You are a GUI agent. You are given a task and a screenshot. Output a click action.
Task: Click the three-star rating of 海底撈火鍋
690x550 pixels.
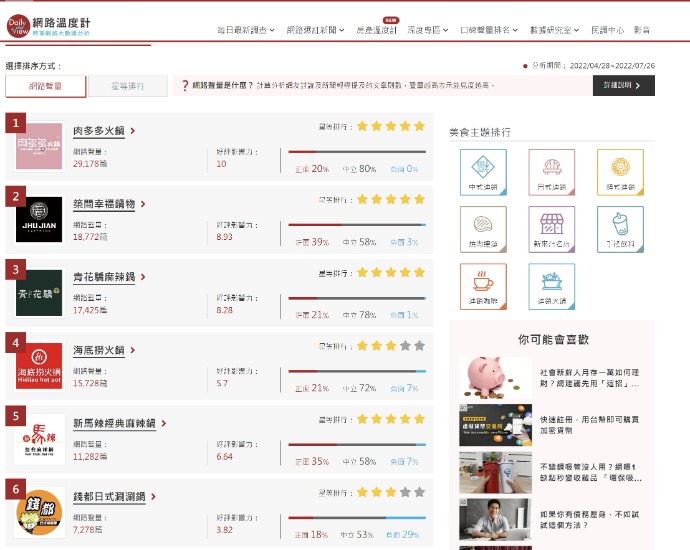391,346
